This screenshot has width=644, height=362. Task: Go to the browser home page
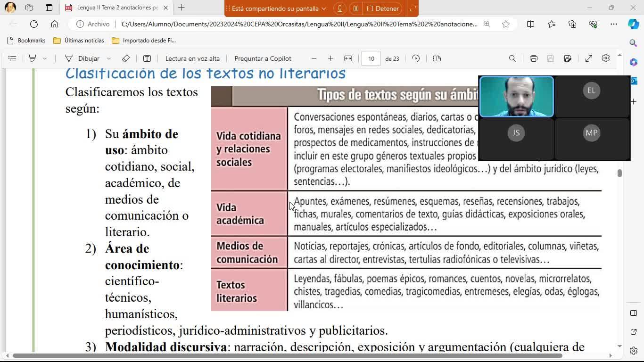pos(55,24)
